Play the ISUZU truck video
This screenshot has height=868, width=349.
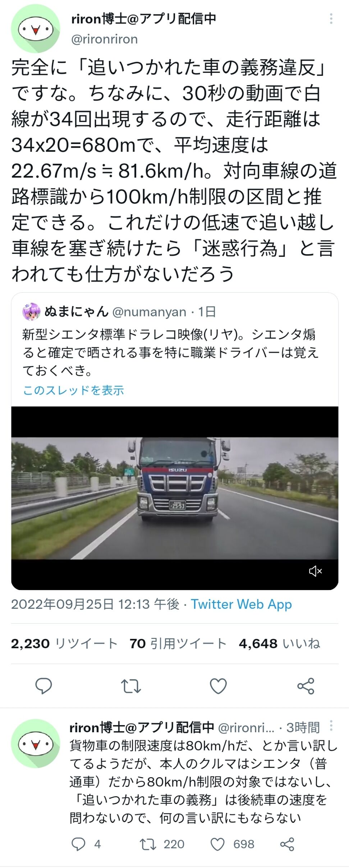click(x=175, y=498)
